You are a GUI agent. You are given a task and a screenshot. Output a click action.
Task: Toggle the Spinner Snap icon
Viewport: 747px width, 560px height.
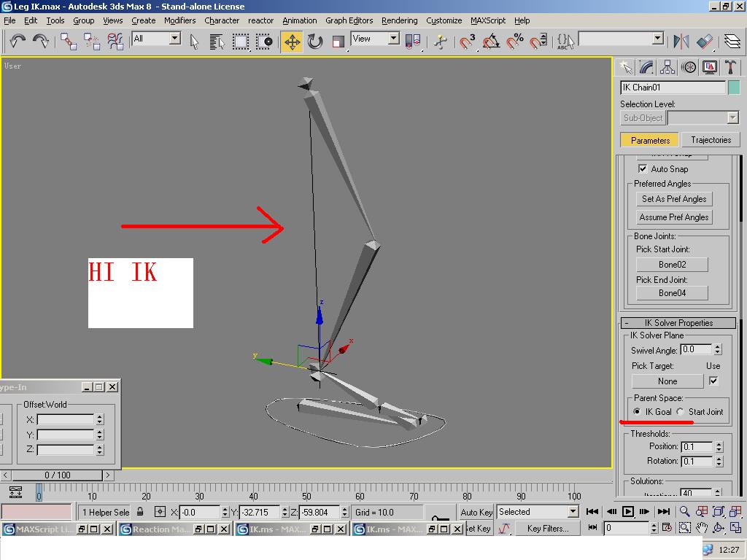(538, 42)
